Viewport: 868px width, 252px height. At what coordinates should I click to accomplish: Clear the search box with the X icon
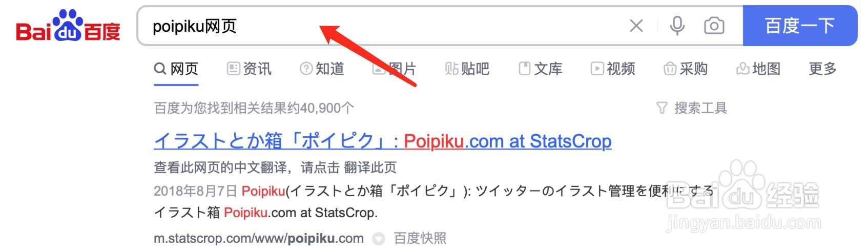[636, 26]
